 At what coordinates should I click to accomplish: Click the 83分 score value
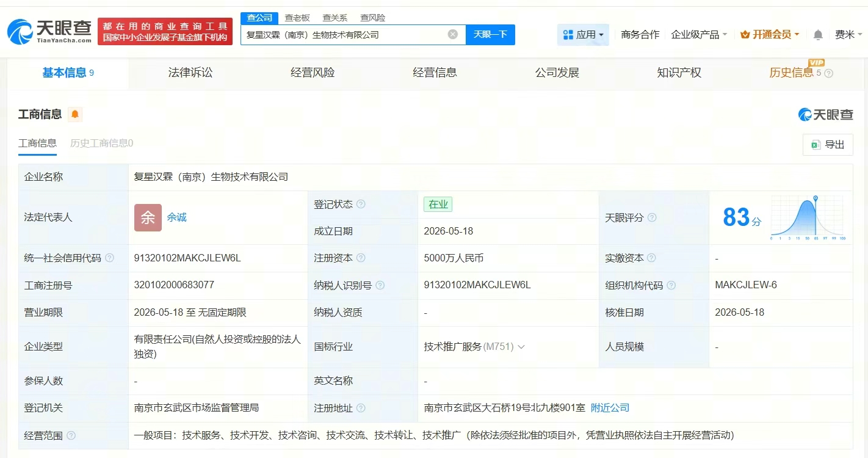(742, 218)
